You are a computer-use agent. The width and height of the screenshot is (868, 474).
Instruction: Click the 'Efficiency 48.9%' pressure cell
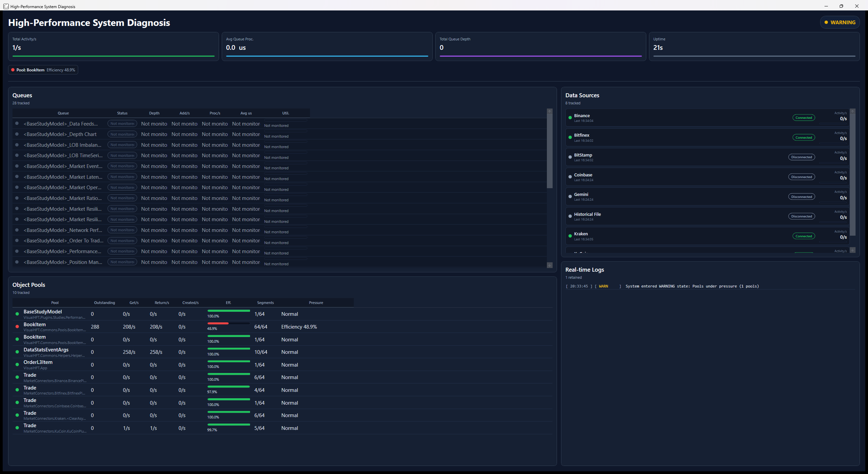pos(299,327)
